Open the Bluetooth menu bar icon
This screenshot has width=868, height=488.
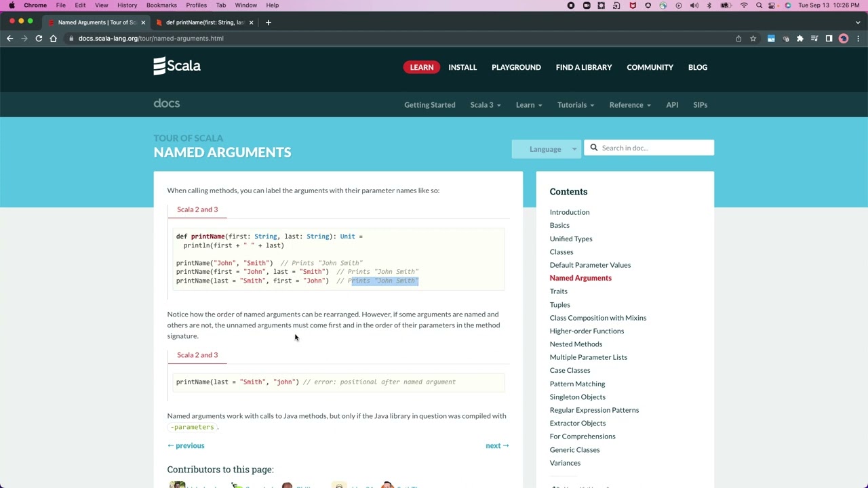tap(709, 5)
